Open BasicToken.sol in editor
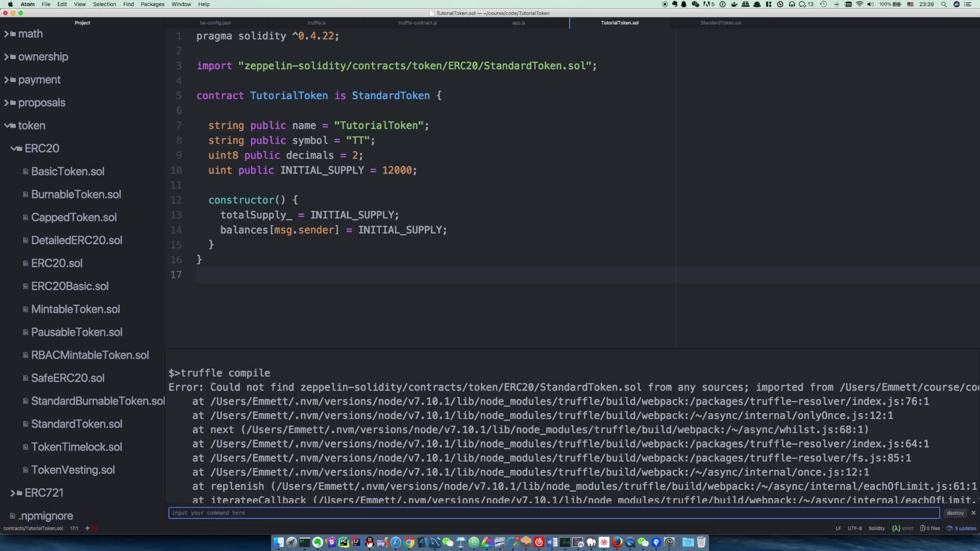 67,171
